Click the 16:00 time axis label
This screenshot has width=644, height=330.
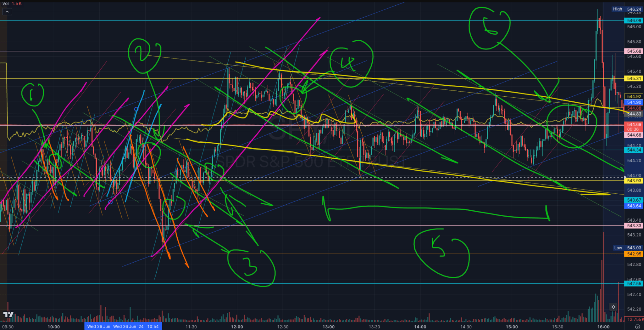click(603, 327)
